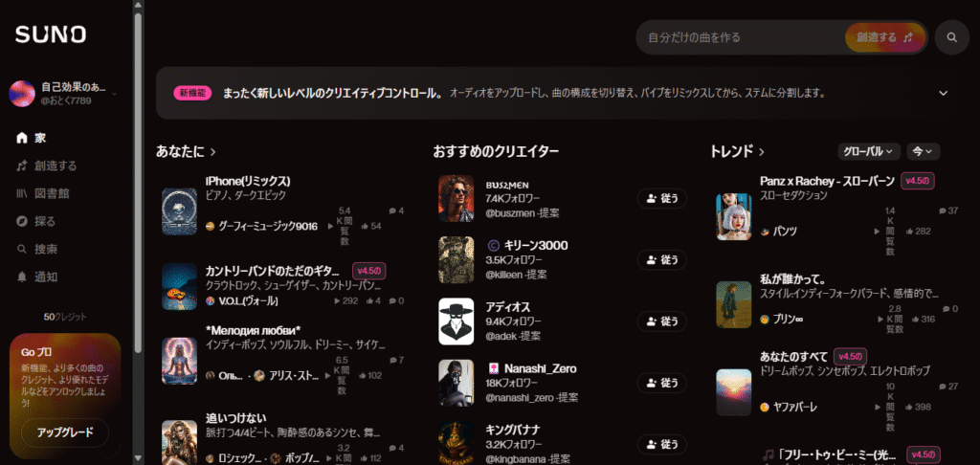The height and width of the screenshot is (465, 980).
Task: Click the play count icon on あなたのすべて
Action: [x=877, y=408]
